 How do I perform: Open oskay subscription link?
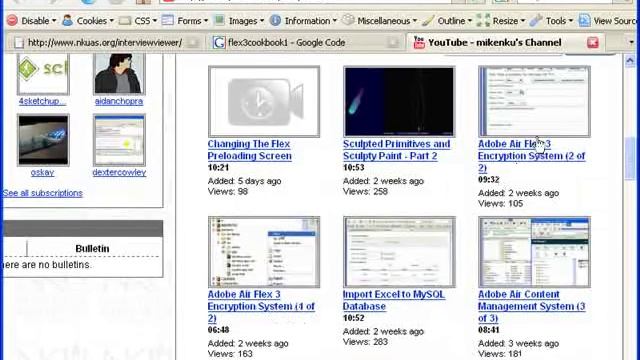click(42, 172)
